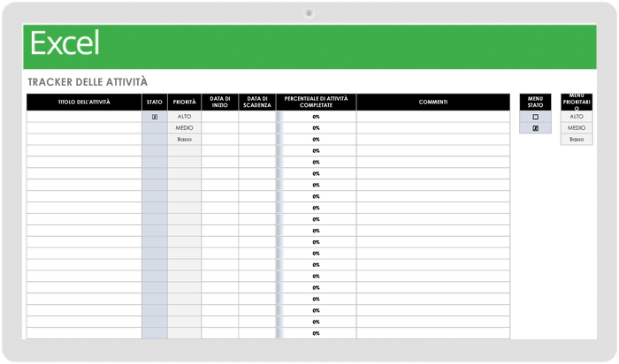
Task: Click the MENU STATO header
Action: pos(535,102)
